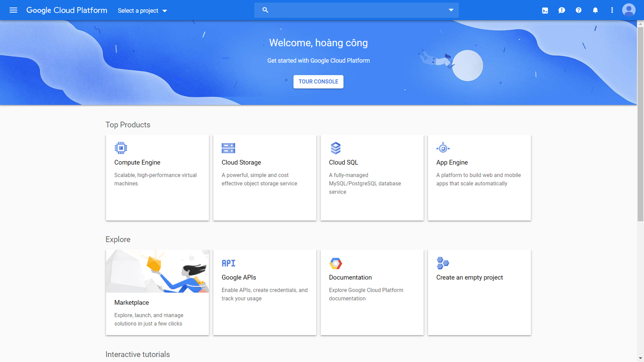Click 'Explore Google Cloud Platform documentation' text
The height and width of the screenshot is (362, 644).
[x=366, y=294]
